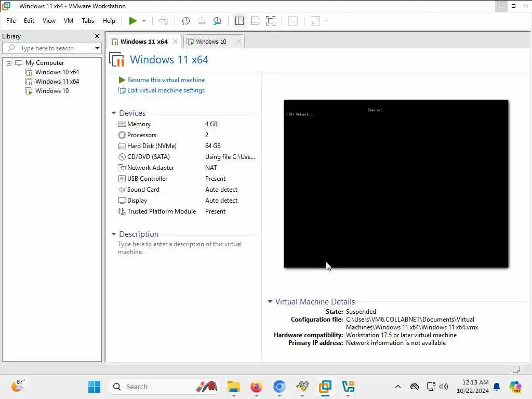The width and height of the screenshot is (532, 399).
Task: Open the Memory device entry
Action: tap(139, 124)
